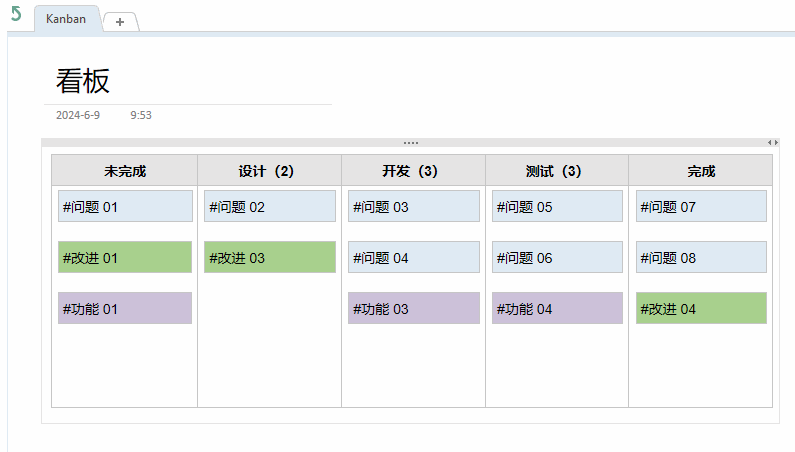This screenshot has width=795, height=452.
Task: Select the #问题 02 card
Action: tap(270, 206)
